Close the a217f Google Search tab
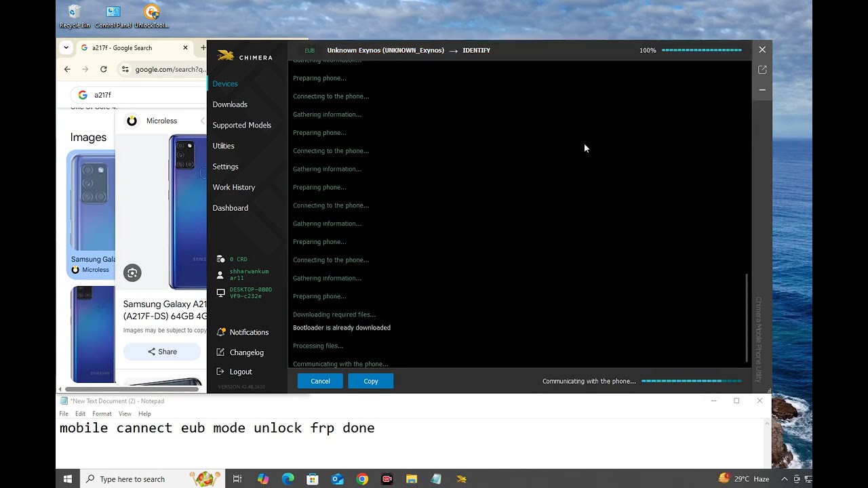The height and width of the screenshot is (488, 868). (185, 48)
